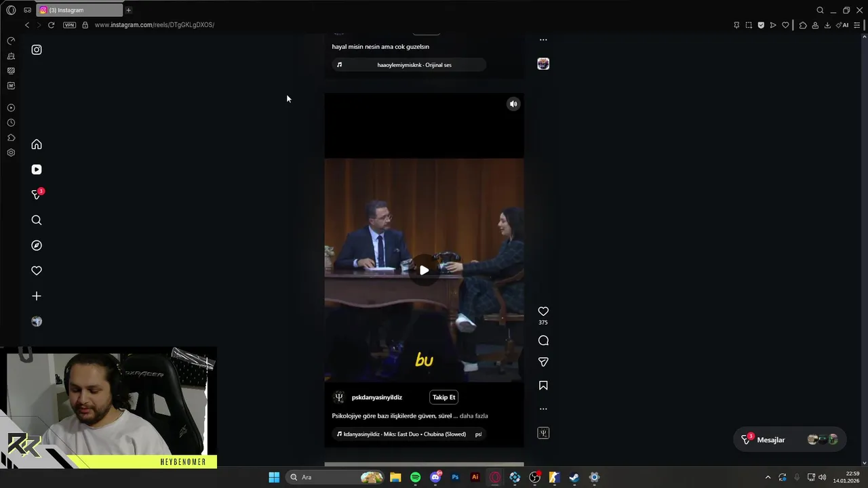Screen dimensions: 868x488
Task: Open the pskdanyasinyildiz avatar on the reel
Action: point(339,397)
